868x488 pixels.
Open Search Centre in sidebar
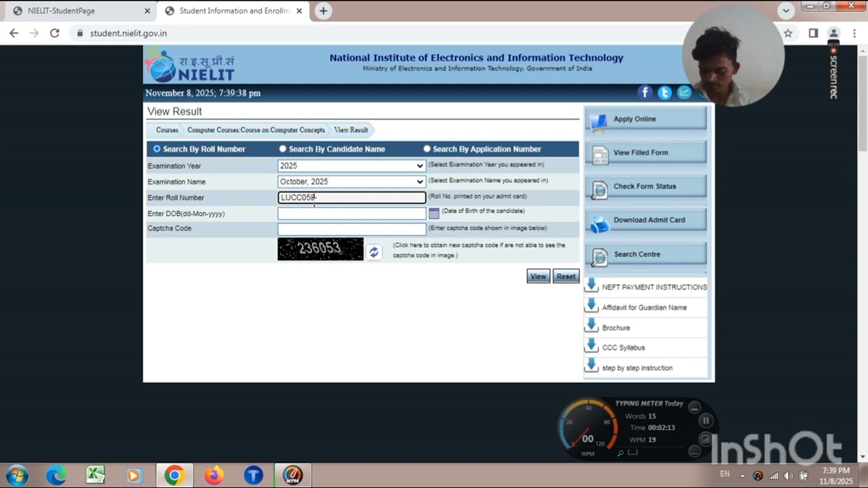point(646,254)
